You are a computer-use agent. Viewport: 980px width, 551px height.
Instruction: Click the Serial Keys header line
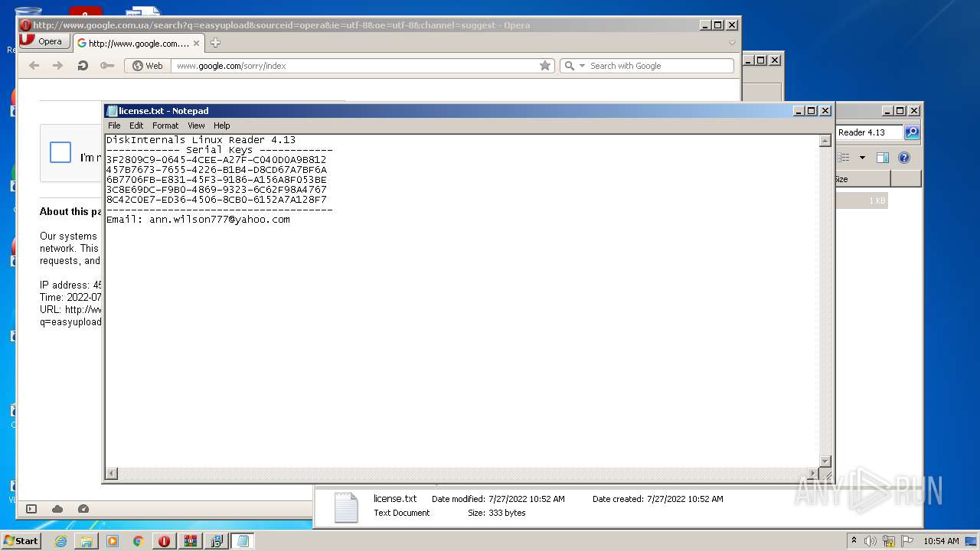point(220,150)
